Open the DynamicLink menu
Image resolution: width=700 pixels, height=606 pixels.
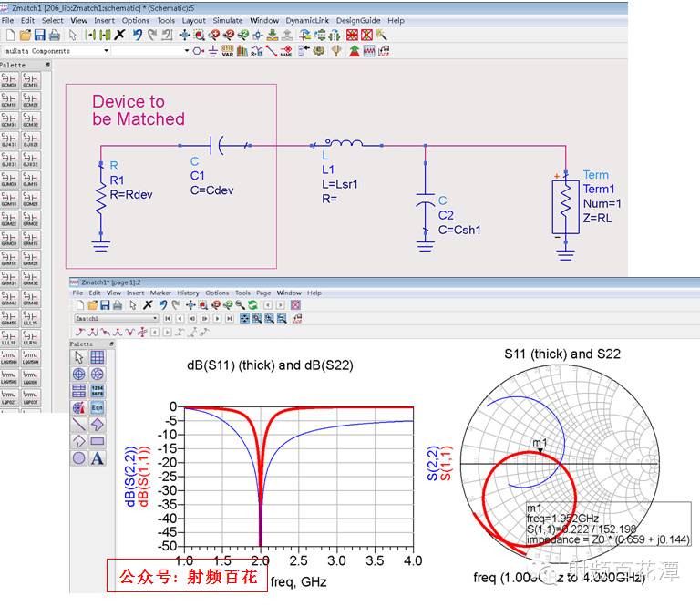(x=307, y=21)
